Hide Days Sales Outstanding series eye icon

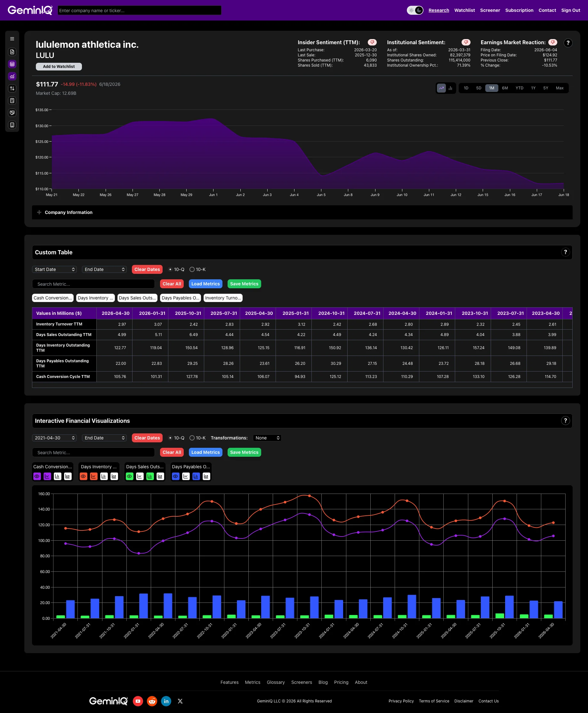(x=130, y=476)
